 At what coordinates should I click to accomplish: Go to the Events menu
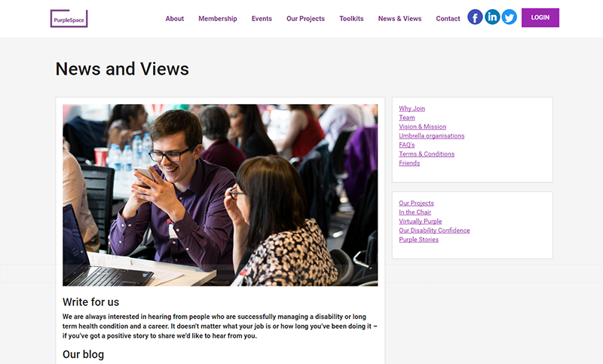262,19
